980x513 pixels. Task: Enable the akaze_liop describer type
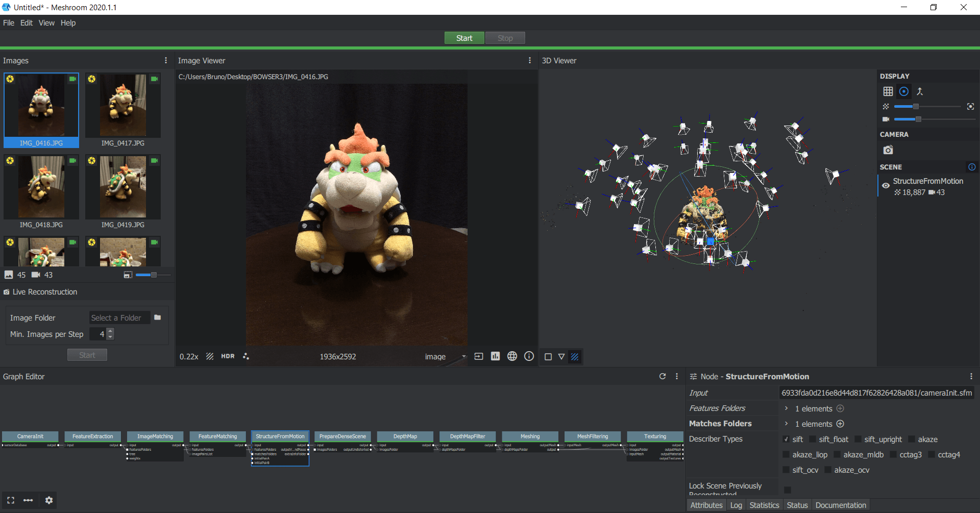point(786,454)
